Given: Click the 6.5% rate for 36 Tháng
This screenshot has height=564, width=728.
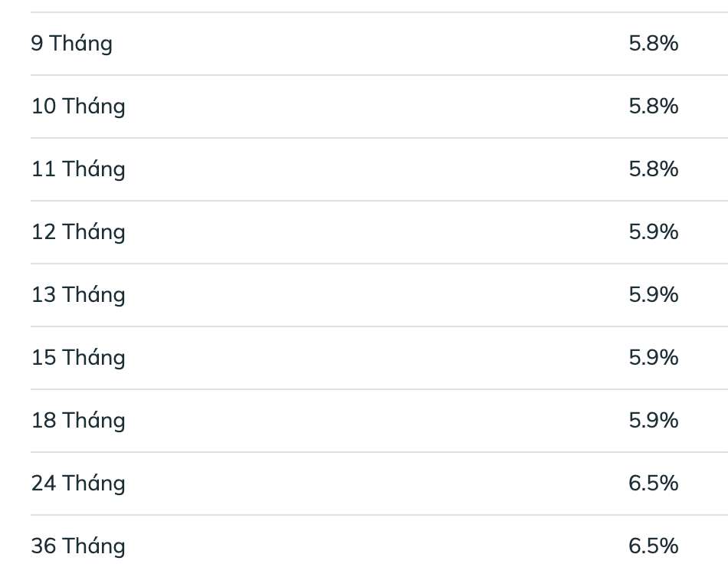Looking at the screenshot, I should 653,546.
